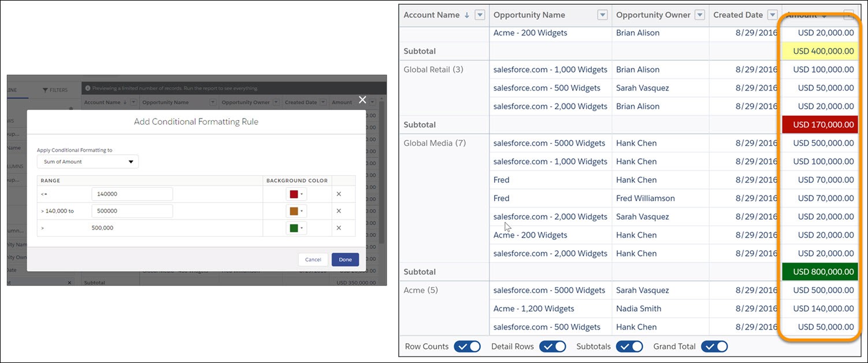868x363 pixels.
Task: Click the Account Name sort arrow icon
Action: 467,15
